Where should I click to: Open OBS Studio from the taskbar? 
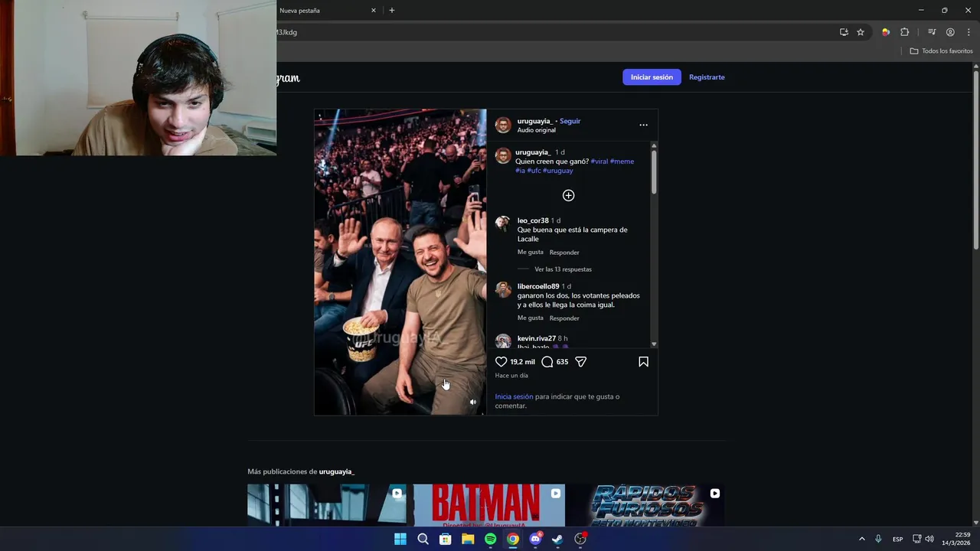580,539
